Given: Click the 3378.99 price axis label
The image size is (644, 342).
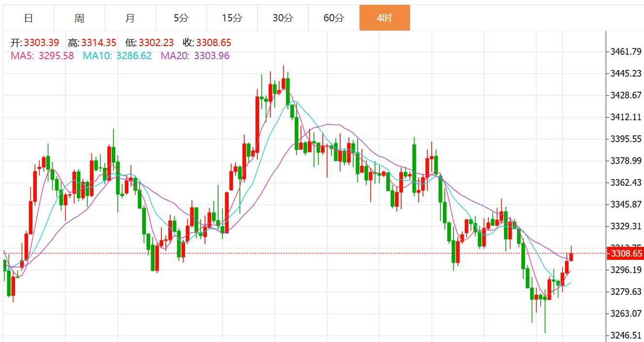Looking at the screenshot, I should click(627, 161).
